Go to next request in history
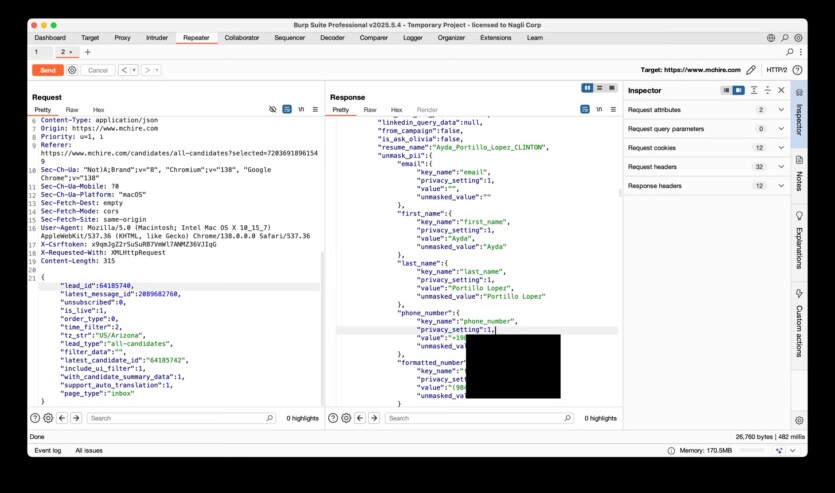 tap(147, 70)
